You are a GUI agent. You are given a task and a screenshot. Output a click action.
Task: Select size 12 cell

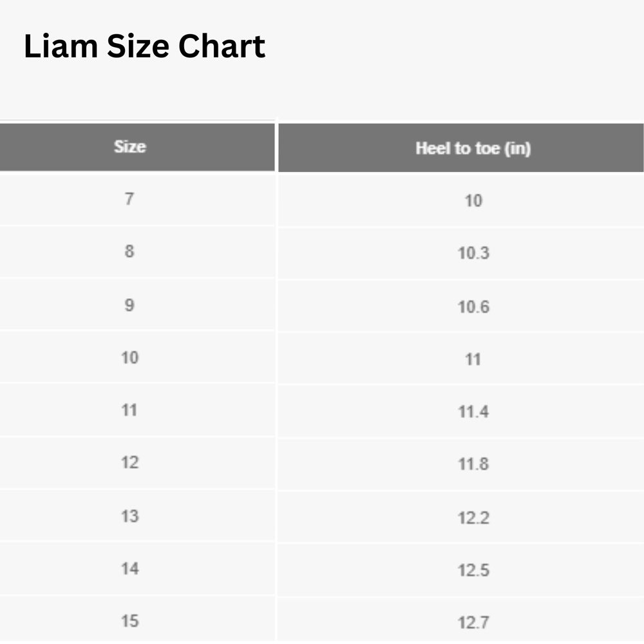click(129, 462)
